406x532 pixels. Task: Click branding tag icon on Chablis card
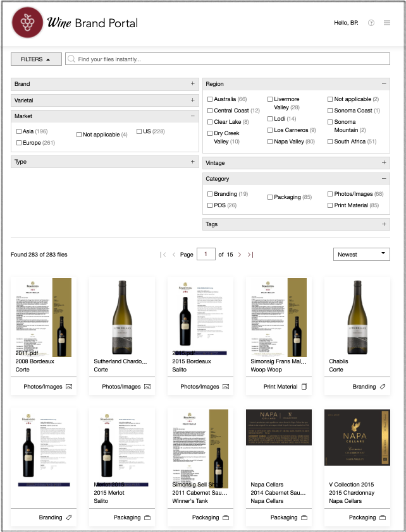(383, 387)
